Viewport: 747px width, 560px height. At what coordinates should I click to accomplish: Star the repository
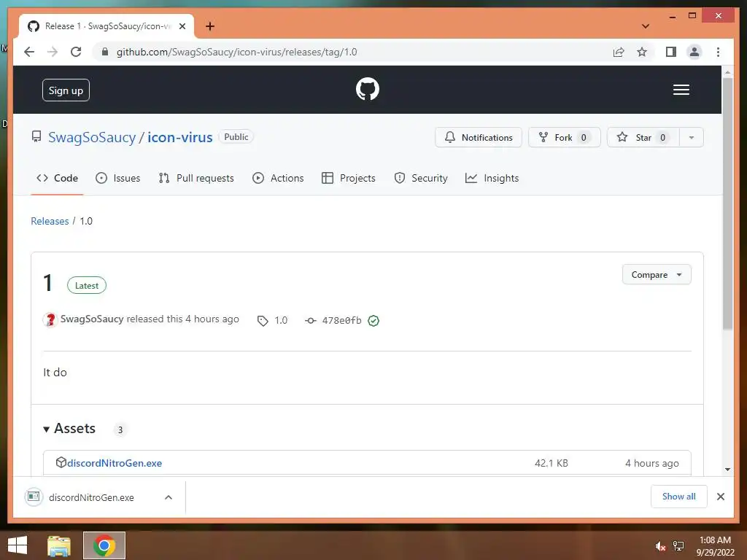(643, 137)
